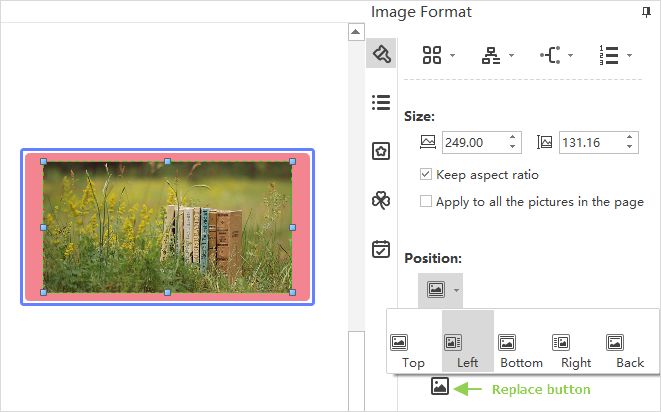
Task: Click the numbering list icon
Action: click(609, 55)
